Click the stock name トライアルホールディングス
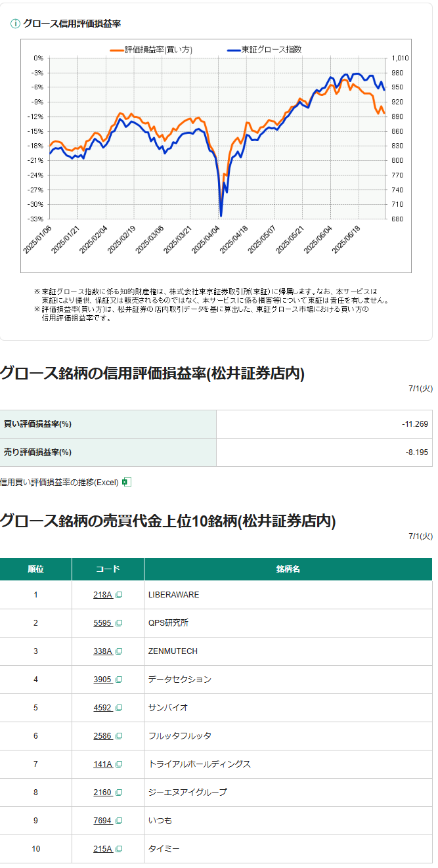 point(200,764)
